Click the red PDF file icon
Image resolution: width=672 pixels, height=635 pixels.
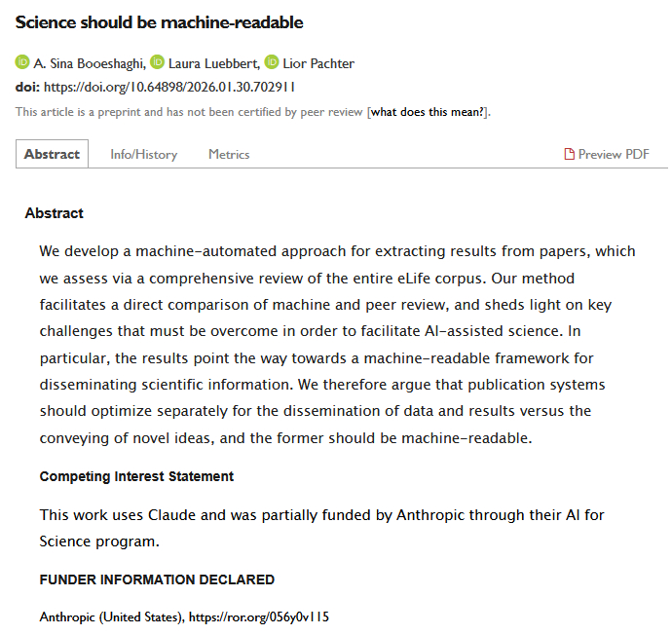[570, 154]
